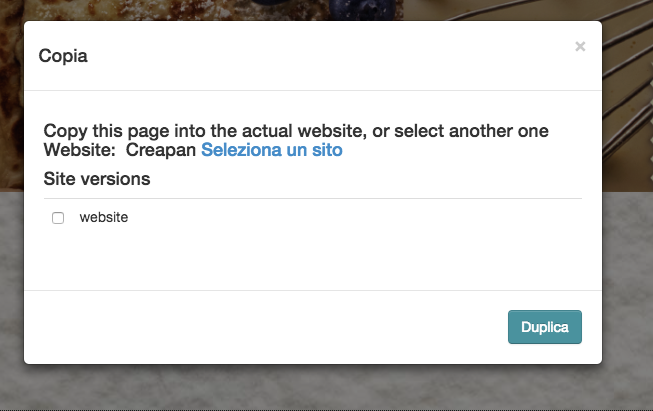Click the Creapan website name
This screenshot has width=653, height=411.
click(161, 151)
